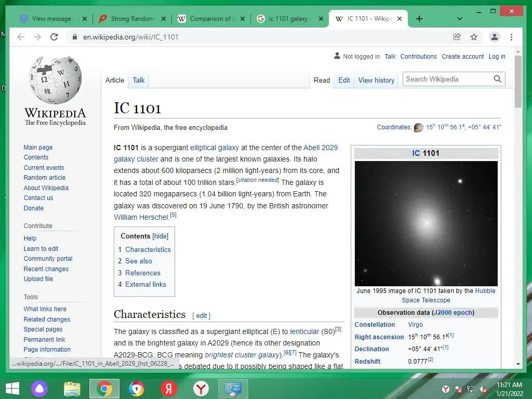This screenshot has height=399, width=532.
Task: Reload the current Wikipedia page
Action: [x=54, y=37]
